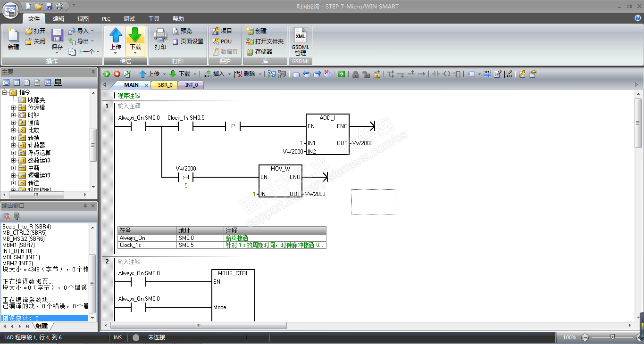Select 错误总计: 0 line in output
The width and height of the screenshot is (644, 344).
point(45,319)
